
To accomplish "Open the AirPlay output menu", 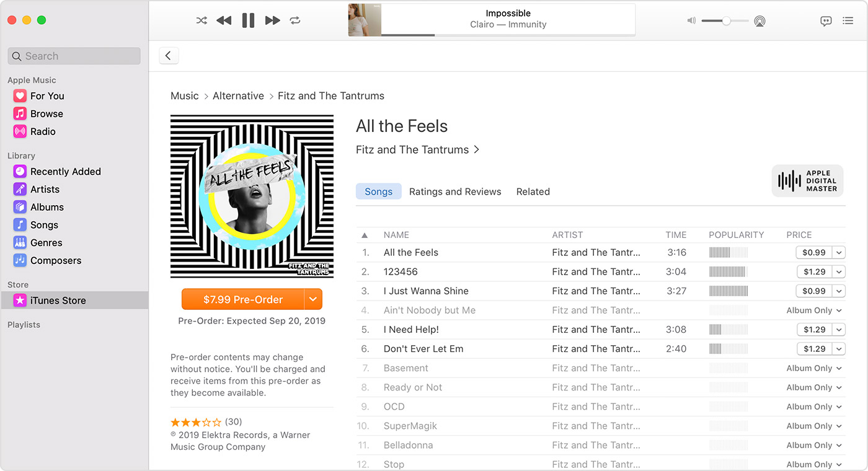I will point(759,21).
